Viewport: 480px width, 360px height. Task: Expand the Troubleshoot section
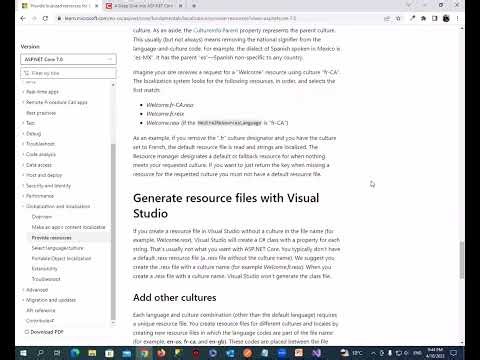[40, 144]
